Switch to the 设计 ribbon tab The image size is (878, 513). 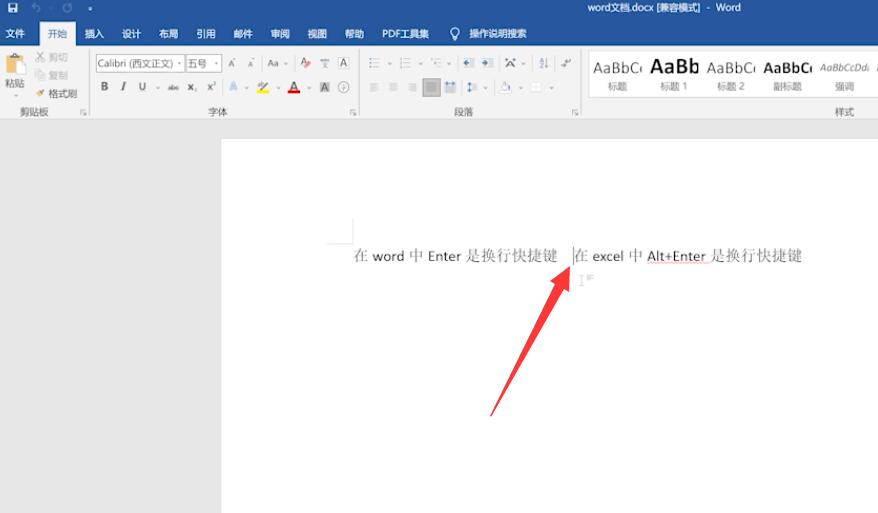[x=131, y=34]
